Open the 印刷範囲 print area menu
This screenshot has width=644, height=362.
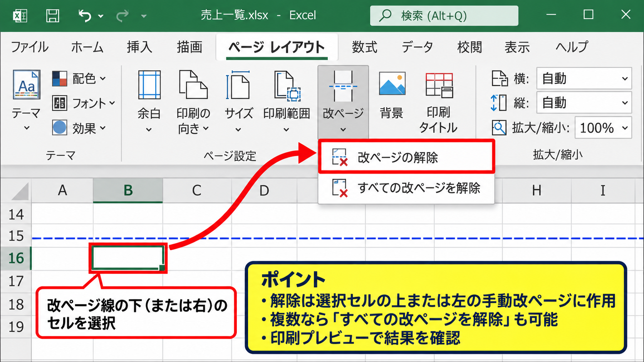point(287,102)
